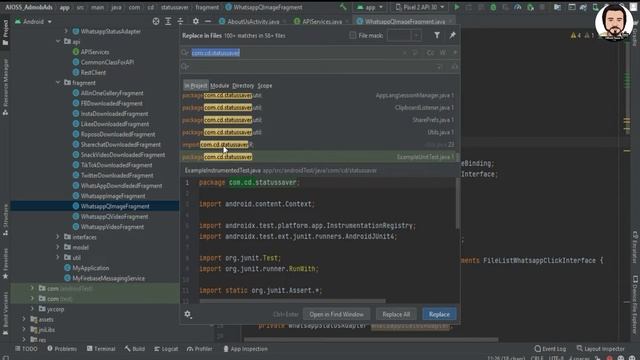Toggle Preserve Case in replace field
Image resolution: width=640 pixels, height=360 pixels.
click(x=454, y=67)
